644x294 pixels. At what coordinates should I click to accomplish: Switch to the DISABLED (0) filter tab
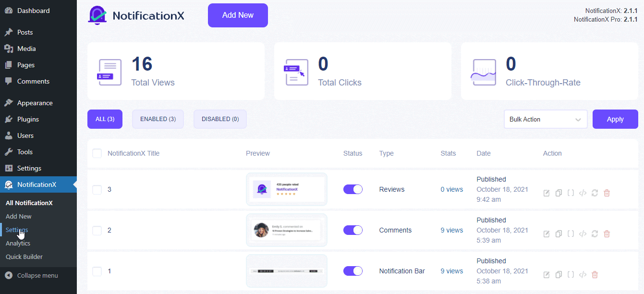pos(220,119)
